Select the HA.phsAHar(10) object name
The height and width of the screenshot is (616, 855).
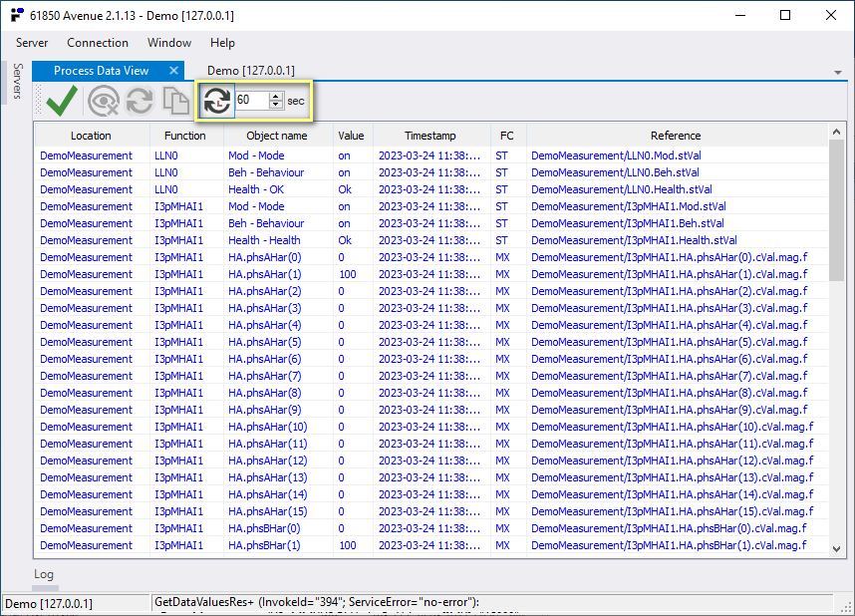point(268,427)
